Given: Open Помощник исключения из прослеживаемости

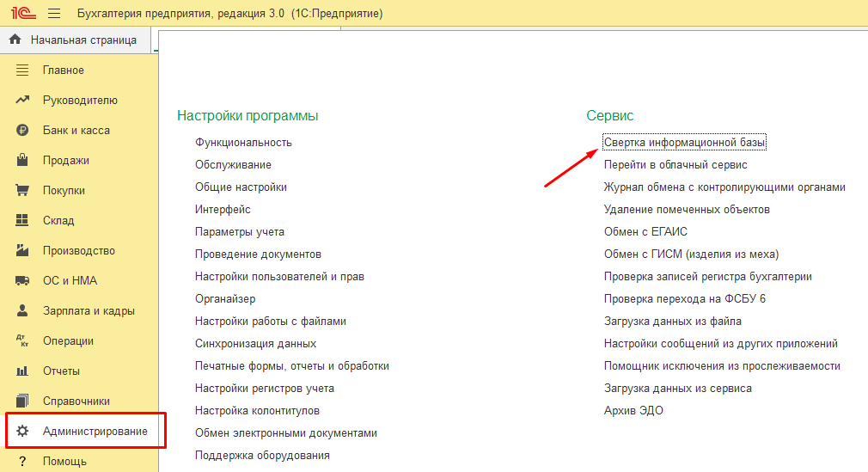Looking at the screenshot, I should pyautogui.click(x=723, y=365).
